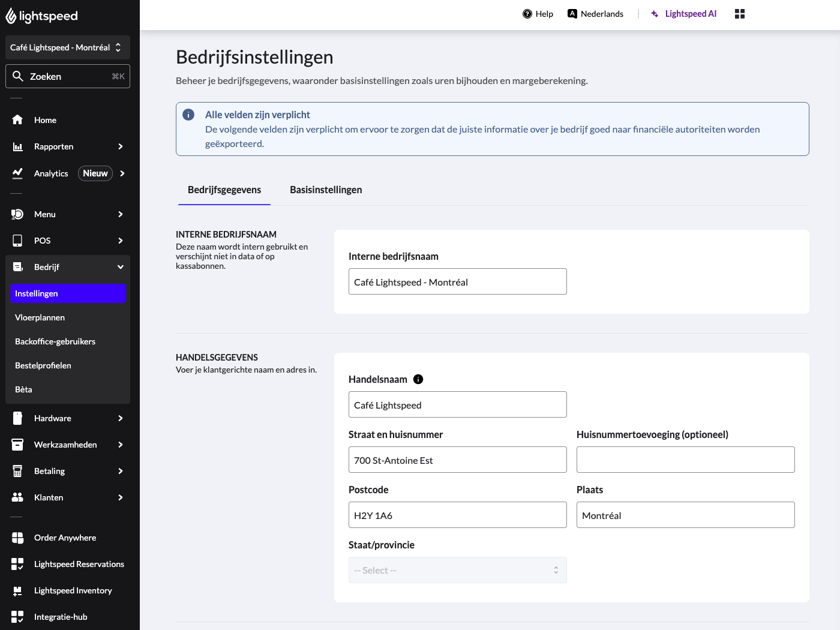Expand the Hardware section chevron
This screenshot has height=630, width=840.
point(121,418)
